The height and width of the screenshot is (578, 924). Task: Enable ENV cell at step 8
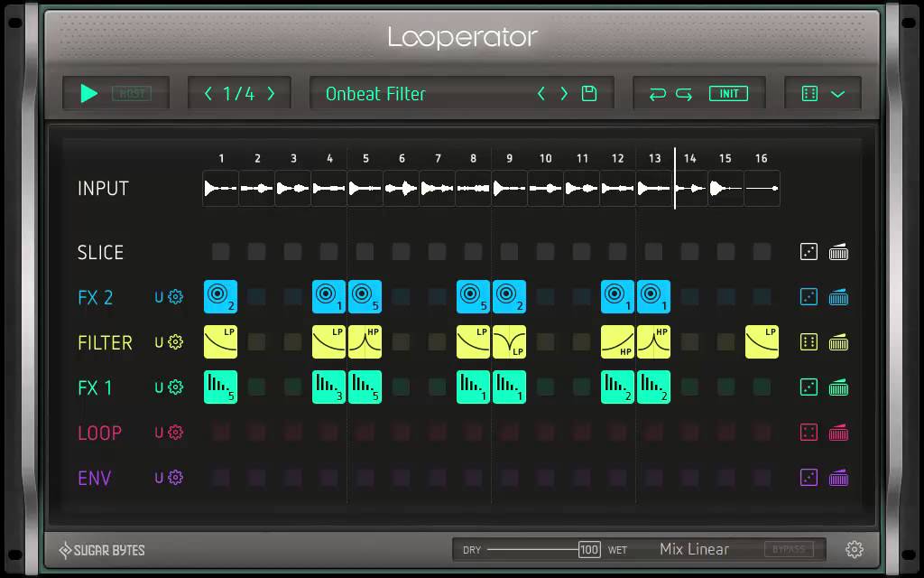pyautogui.click(x=473, y=477)
